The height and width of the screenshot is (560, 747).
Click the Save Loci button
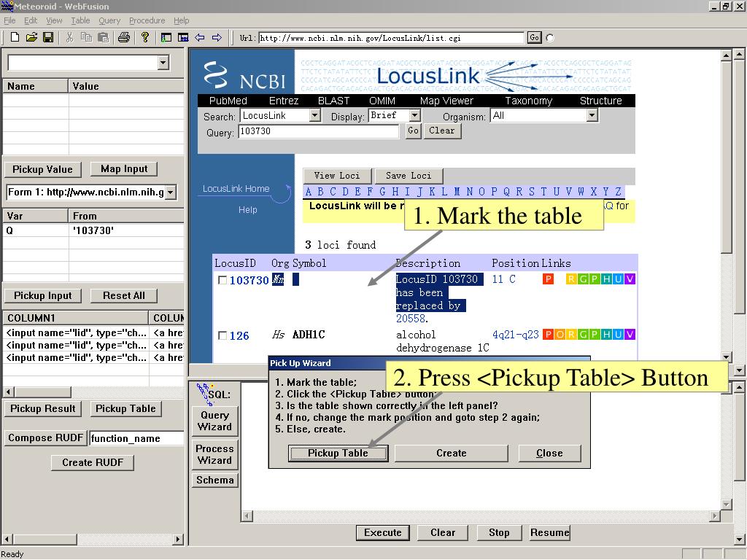click(x=409, y=176)
